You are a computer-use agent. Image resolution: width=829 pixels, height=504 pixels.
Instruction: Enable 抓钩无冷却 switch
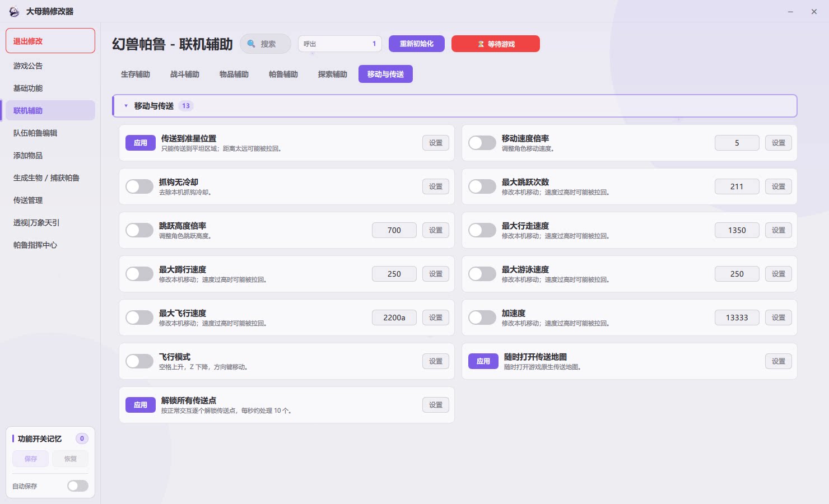click(139, 186)
